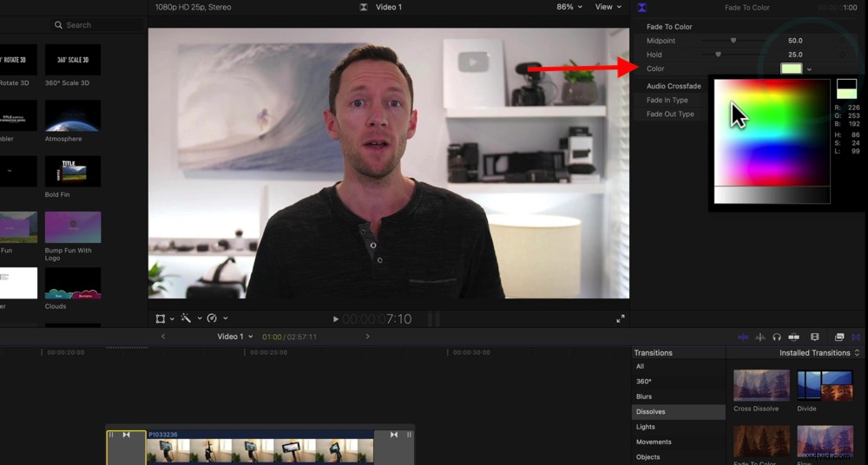The height and width of the screenshot is (465, 868).
Task: Expand the Color swatch disclosure chevron
Action: 809,69
